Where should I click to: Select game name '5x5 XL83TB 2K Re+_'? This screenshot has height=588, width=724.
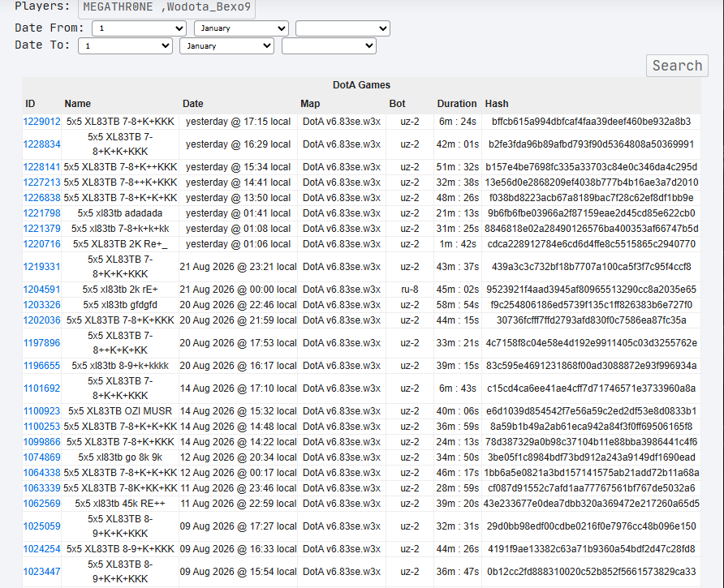[x=120, y=243]
